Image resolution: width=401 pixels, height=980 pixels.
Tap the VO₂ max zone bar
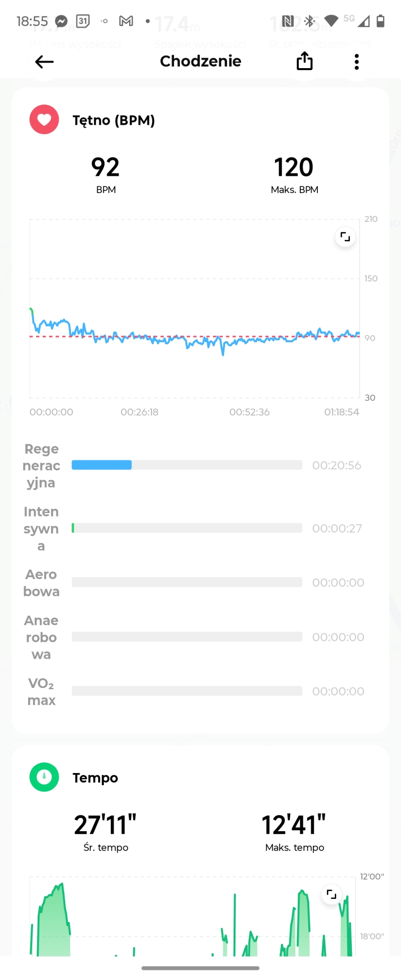186,691
